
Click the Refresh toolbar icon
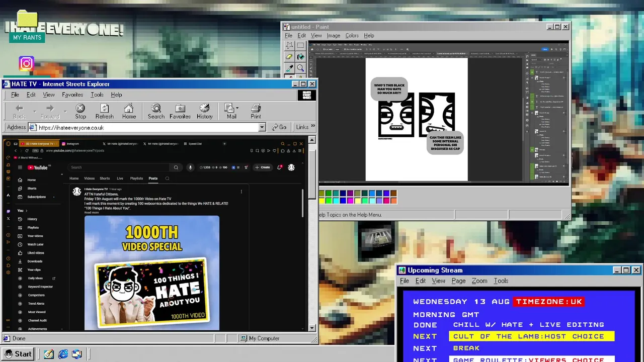point(104,111)
